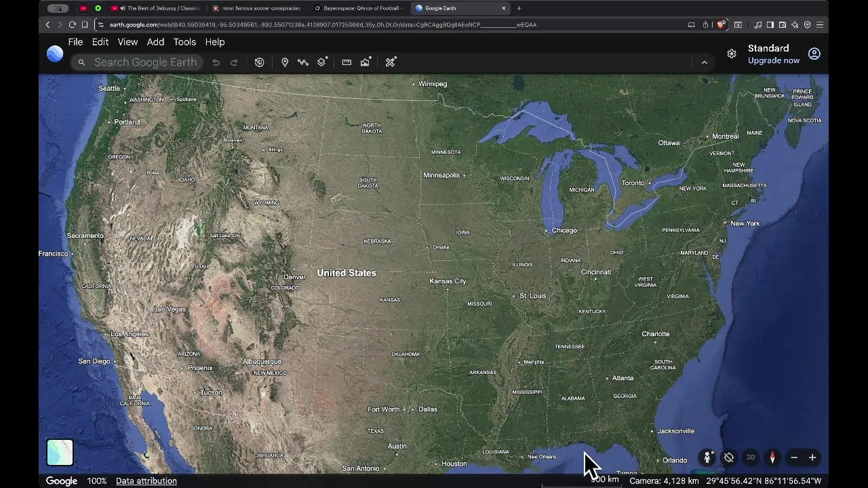
Task: Open the Add menu
Action: click(x=155, y=42)
